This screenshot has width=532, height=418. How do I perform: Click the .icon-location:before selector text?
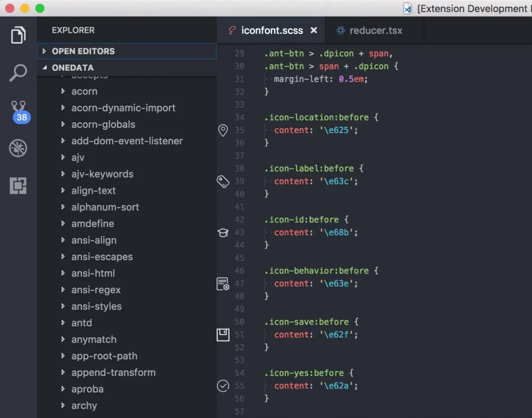(x=316, y=117)
